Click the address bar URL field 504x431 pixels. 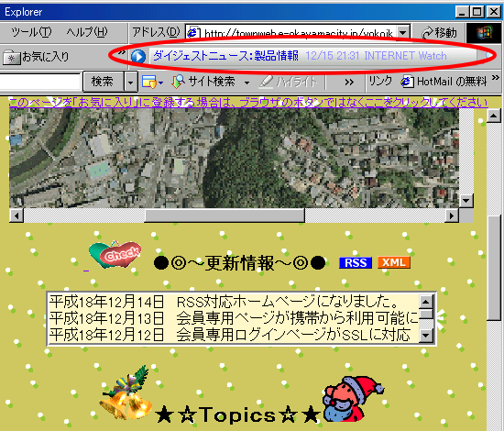point(298,33)
